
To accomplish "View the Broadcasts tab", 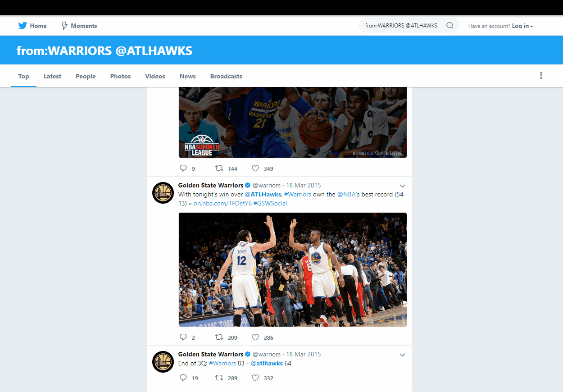I will click(x=226, y=76).
